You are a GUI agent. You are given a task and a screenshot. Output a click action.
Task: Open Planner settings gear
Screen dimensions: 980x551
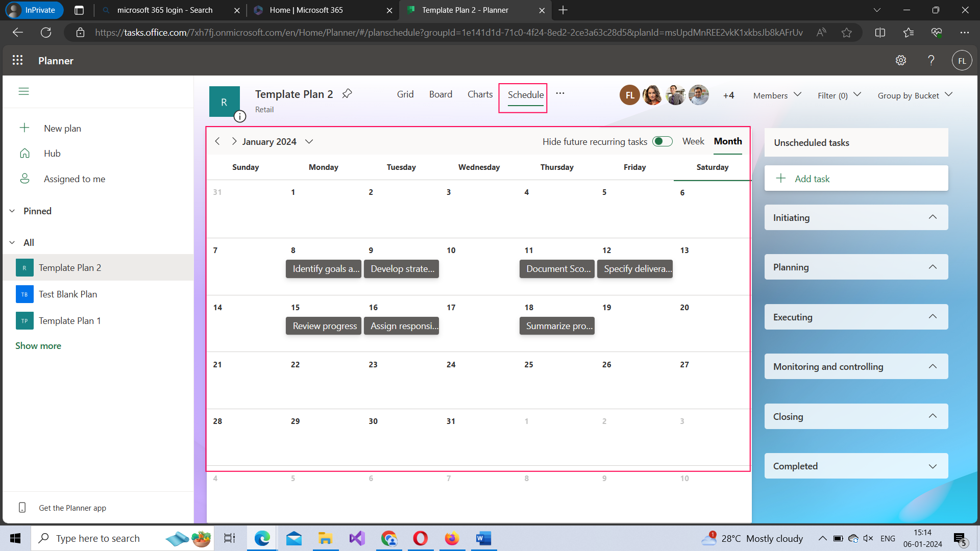[901, 61]
